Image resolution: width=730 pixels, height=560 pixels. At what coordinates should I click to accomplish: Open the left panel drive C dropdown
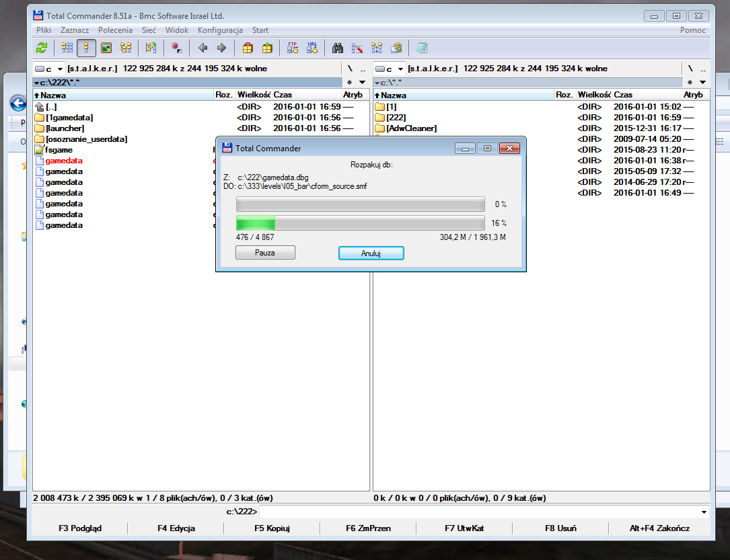[48, 69]
